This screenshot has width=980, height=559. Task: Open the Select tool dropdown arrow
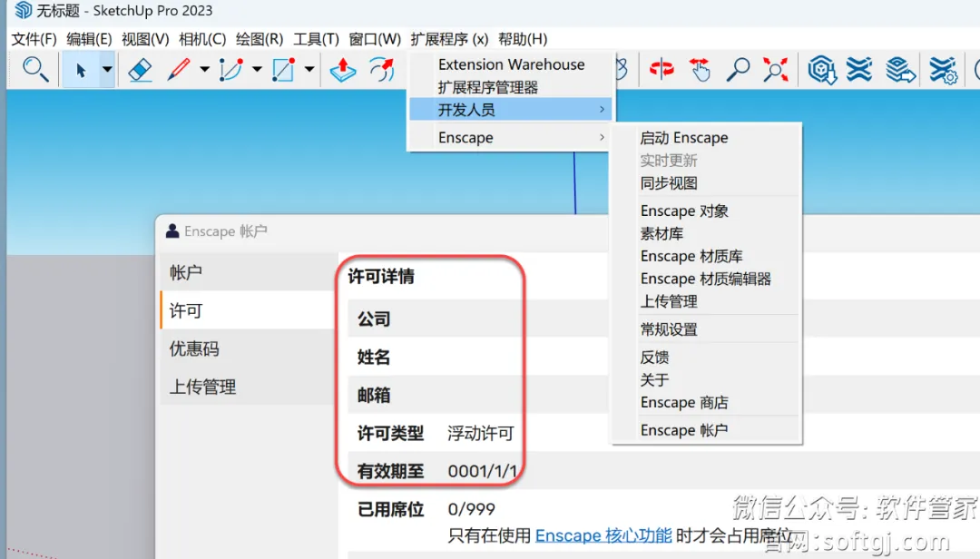[x=107, y=69]
